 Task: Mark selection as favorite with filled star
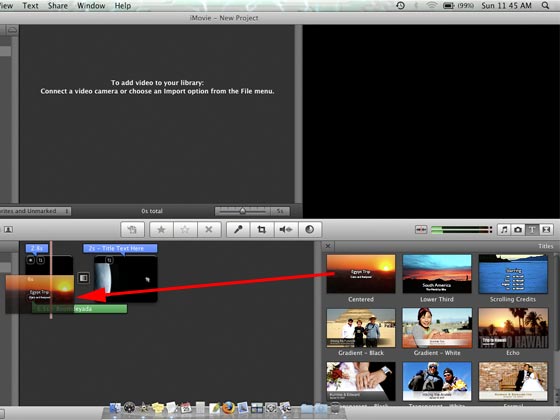click(x=161, y=230)
